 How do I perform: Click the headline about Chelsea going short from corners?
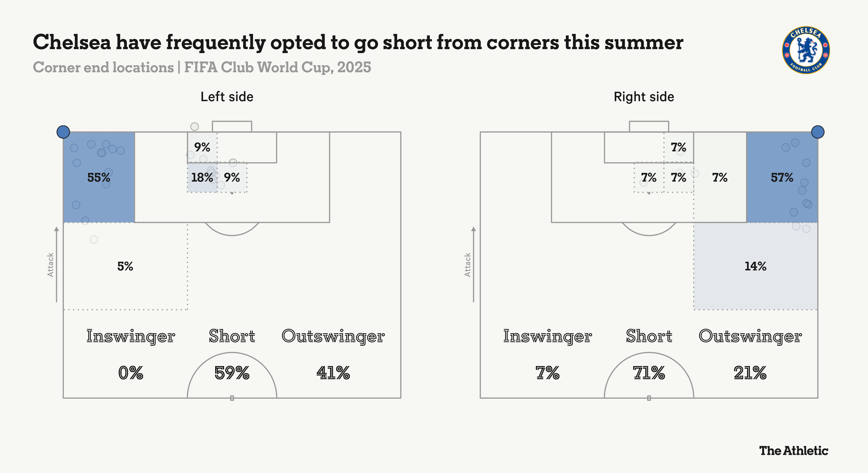click(358, 42)
